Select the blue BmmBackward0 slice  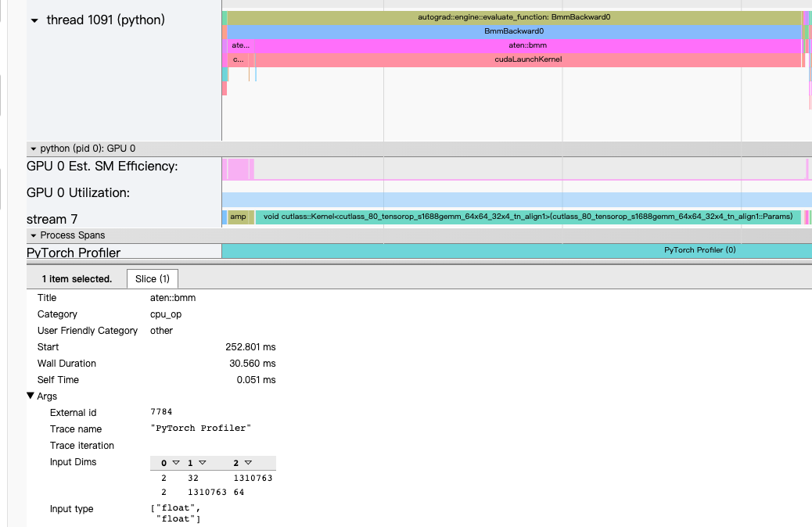513,31
